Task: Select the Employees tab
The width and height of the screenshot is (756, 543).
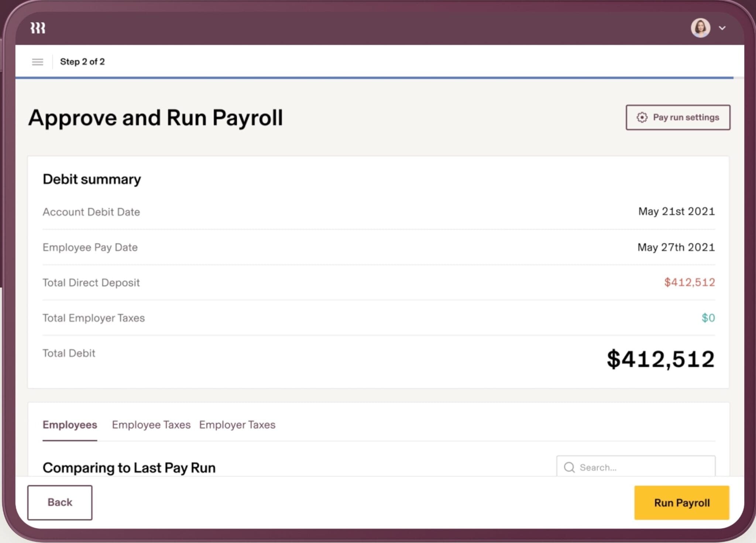Action: (70, 425)
